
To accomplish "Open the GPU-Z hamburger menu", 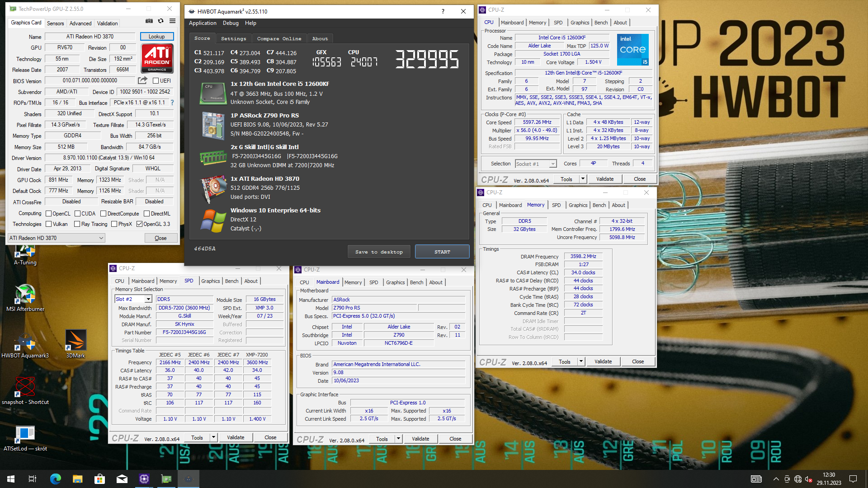I will [x=172, y=21].
